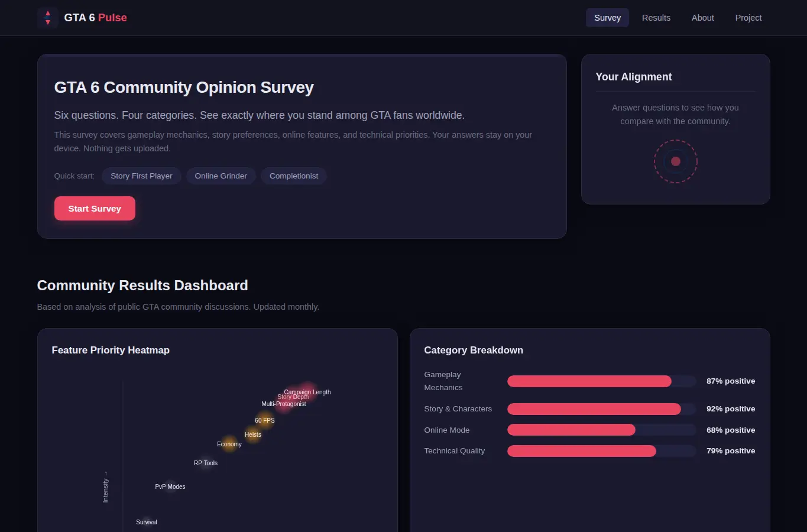Click the Online Mode progress bar
The height and width of the screenshot is (532, 807).
[602, 430]
